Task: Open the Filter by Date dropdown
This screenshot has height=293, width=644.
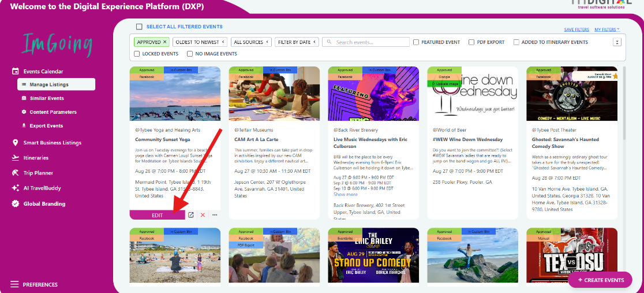Action: [x=297, y=42]
